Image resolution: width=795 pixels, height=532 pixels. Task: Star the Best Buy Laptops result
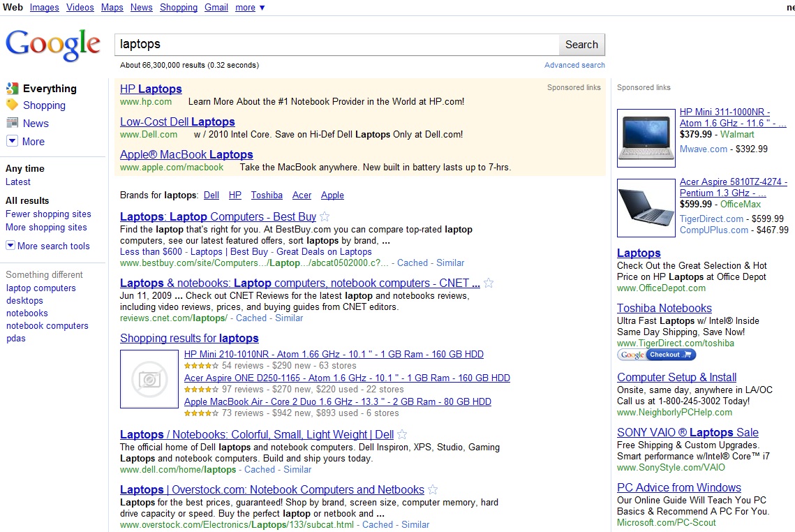point(325,216)
